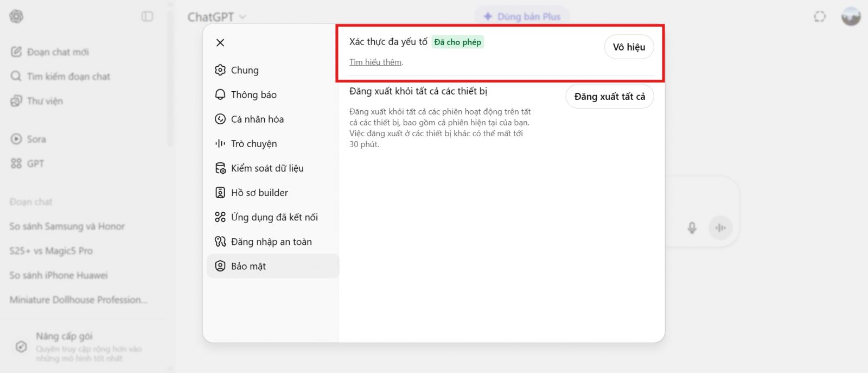This screenshot has height=373, width=868.
Task: Open the So sánh iPhone Huawei chat
Action: pyautogui.click(x=59, y=275)
